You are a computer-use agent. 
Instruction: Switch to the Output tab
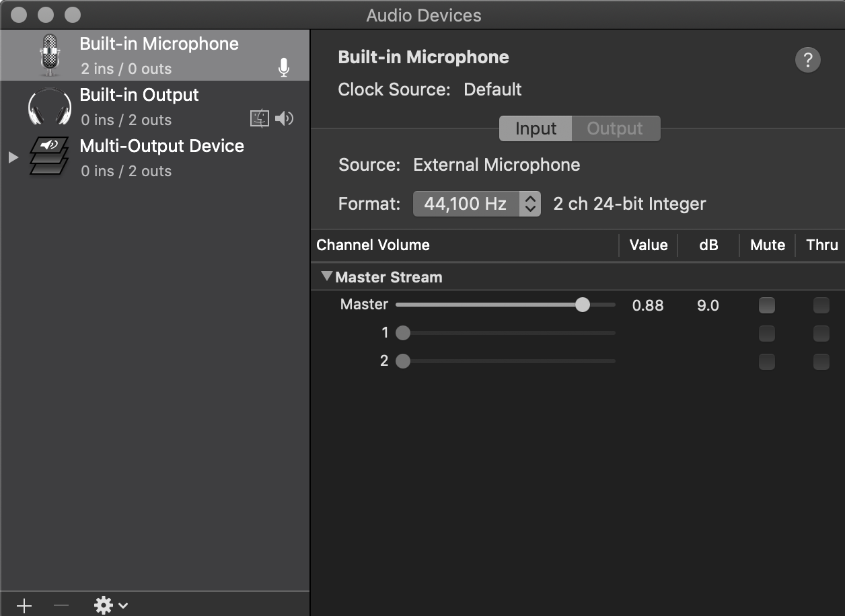coord(615,128)
